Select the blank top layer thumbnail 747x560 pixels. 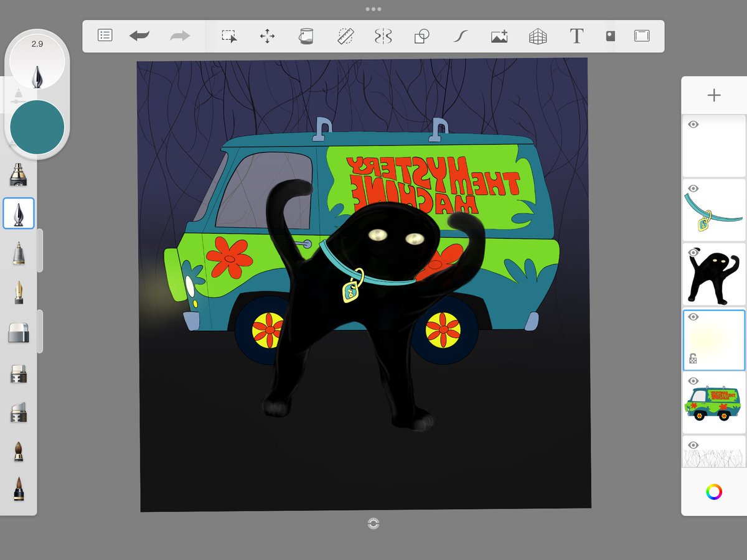pos(714,146)
